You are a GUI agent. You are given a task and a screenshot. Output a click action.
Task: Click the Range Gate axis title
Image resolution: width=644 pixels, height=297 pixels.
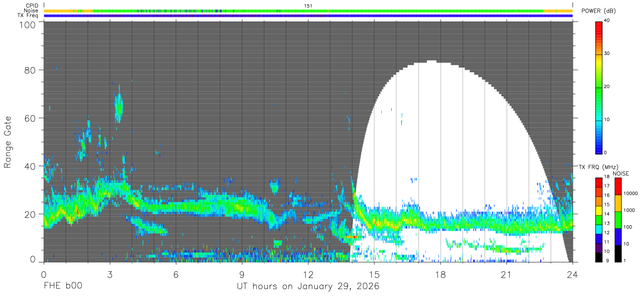point(8,142)
